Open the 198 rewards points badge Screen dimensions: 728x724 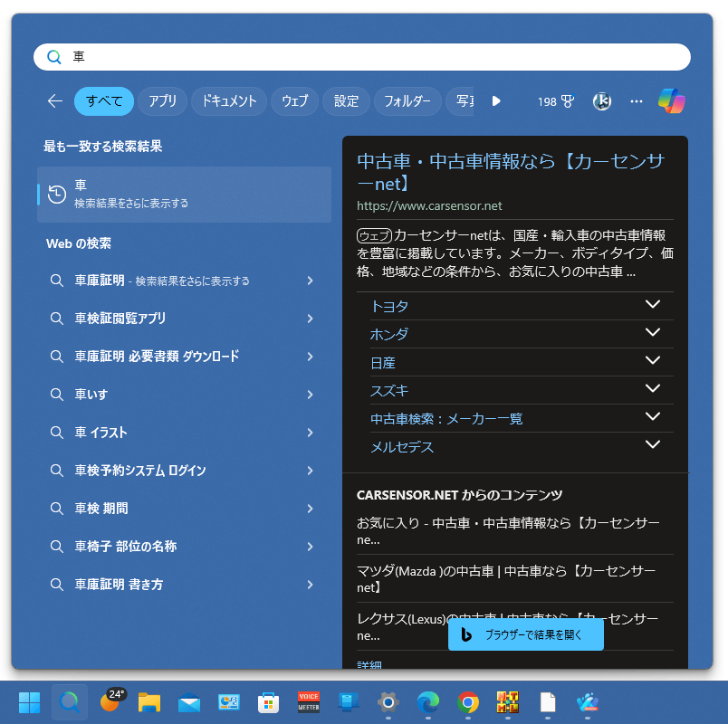[x=556, y=101]
